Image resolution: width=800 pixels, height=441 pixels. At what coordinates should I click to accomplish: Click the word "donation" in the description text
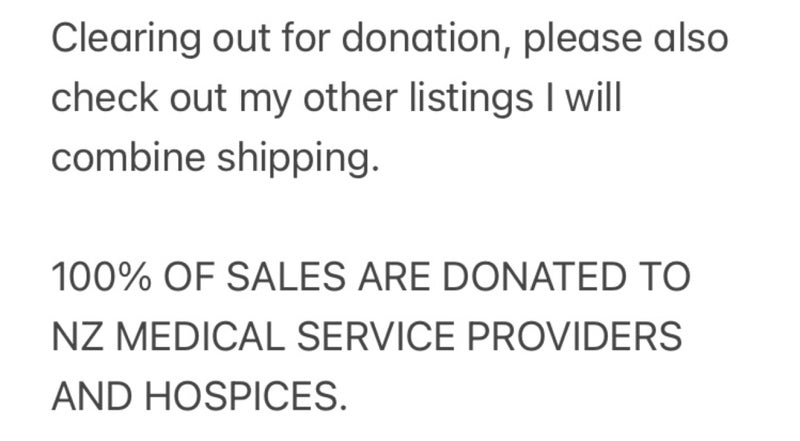click(422, 38)
